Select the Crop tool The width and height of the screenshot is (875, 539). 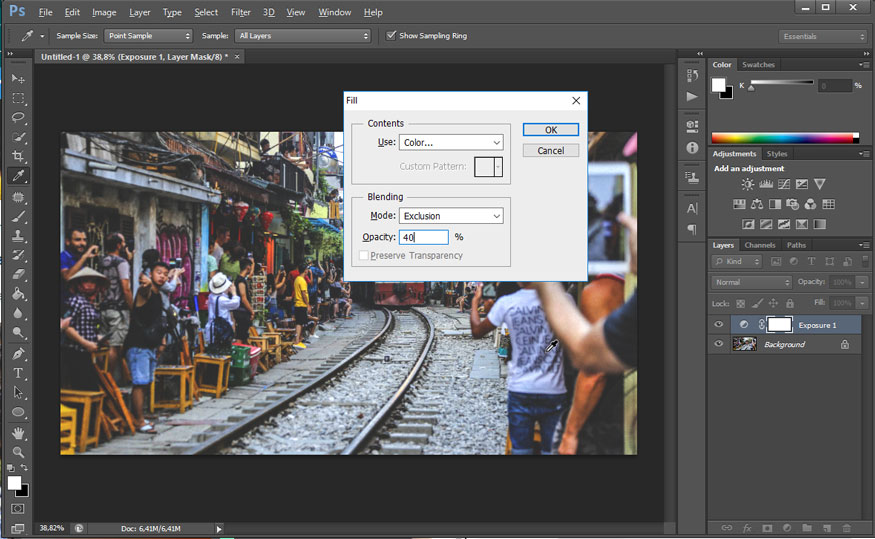tap(18, 157)
